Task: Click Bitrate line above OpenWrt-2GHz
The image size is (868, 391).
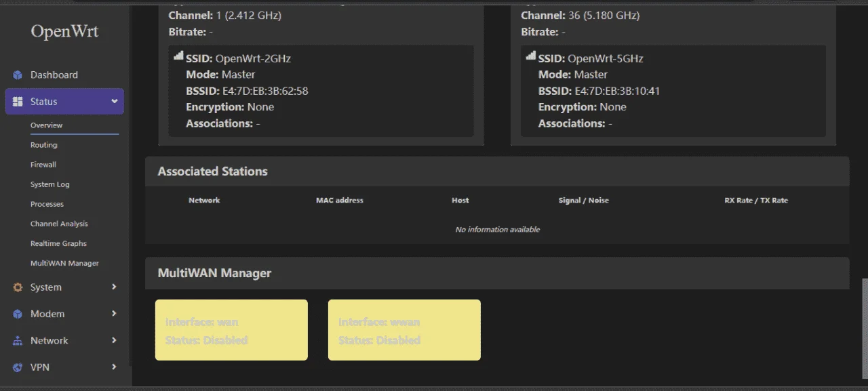Action: pyautogui.click(x=191, y=32)
